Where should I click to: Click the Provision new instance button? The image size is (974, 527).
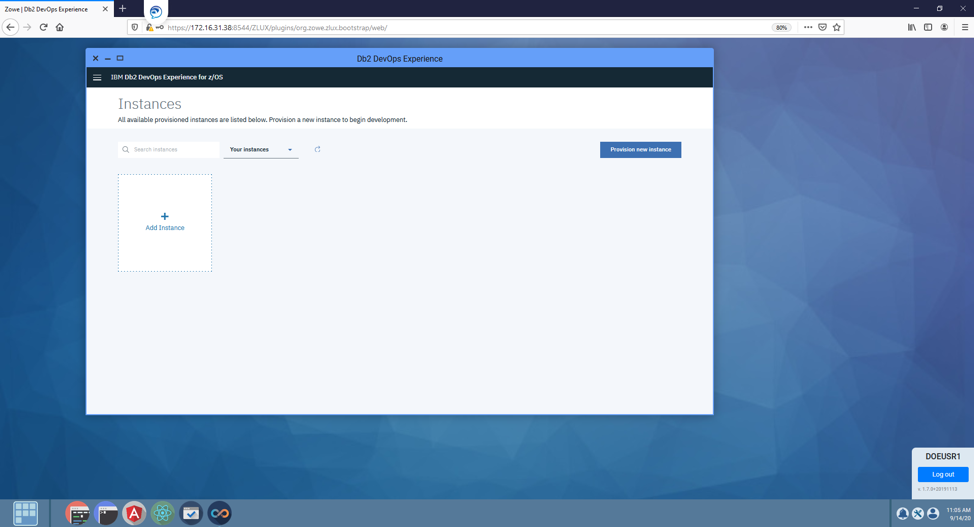click(640, 150)
